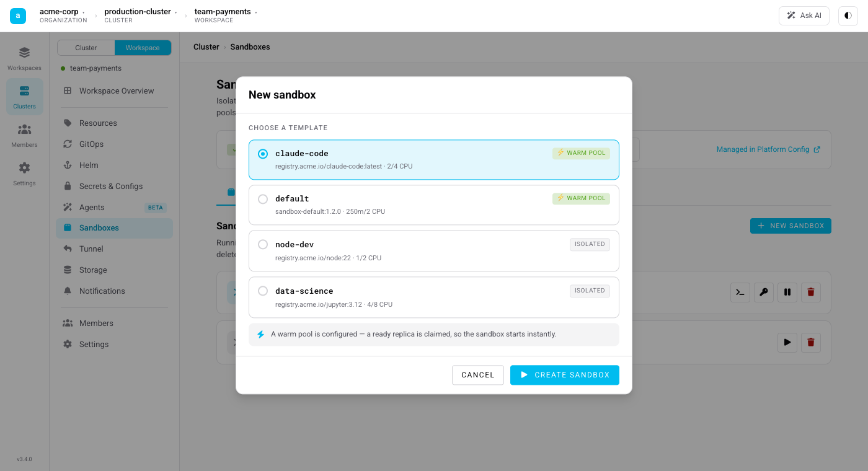868x471 pixels.
Task: Open Workspace Overview in the sidebar
Action: [x=115, y=91]
